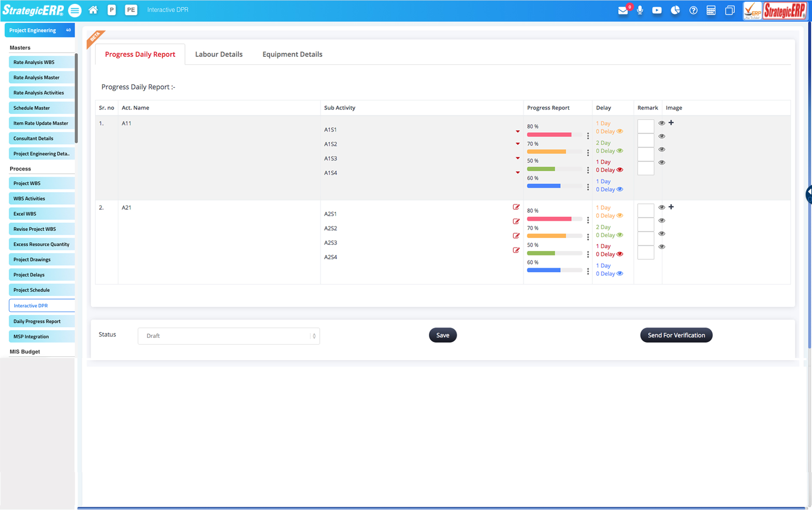The width and height of the screenshot is (812, 510).
Task: Click the help question mark icon
Action: click(x=693, y=10)
